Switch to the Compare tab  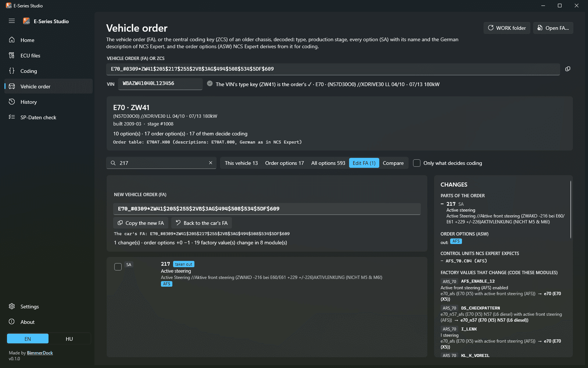coord(393,163)
